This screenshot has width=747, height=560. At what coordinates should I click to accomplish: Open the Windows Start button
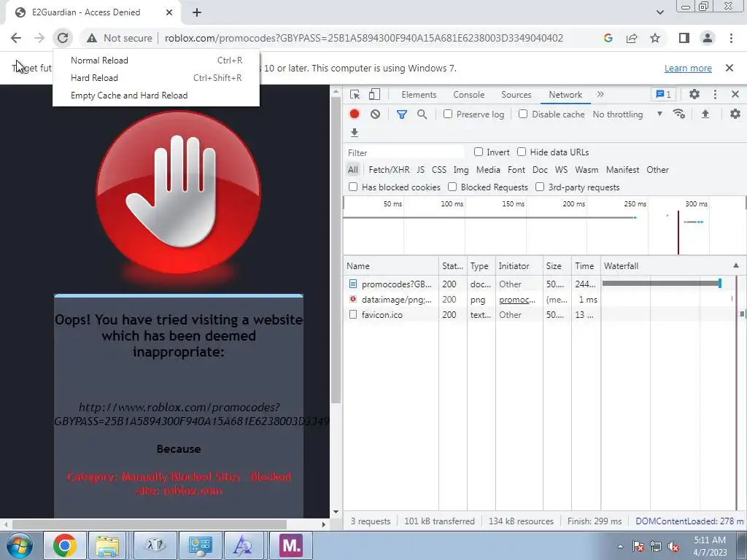click(19, 545)
